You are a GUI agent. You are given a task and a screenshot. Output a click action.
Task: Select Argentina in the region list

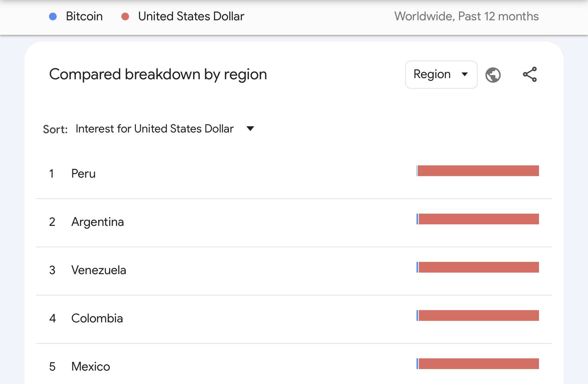(x=98, y=222)
